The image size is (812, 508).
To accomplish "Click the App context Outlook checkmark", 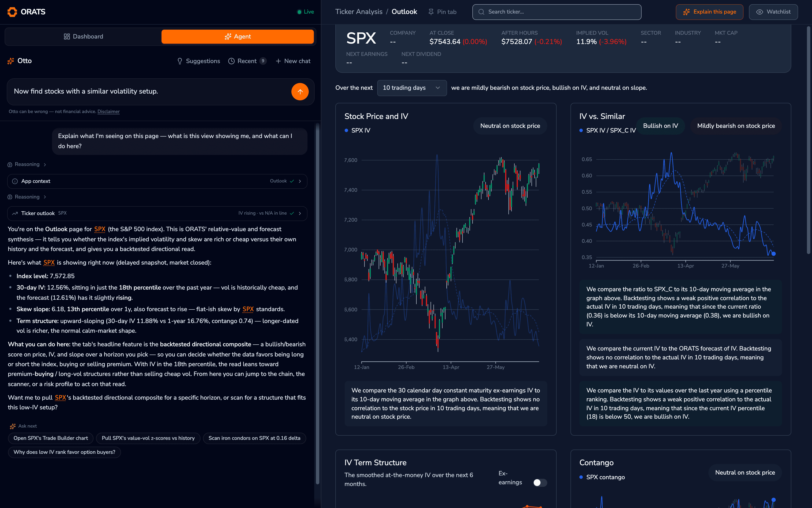I will click(x=292, y=181).
